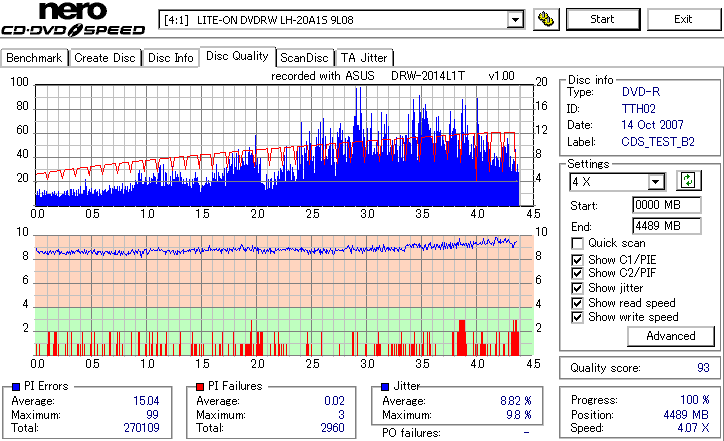
Task: Toggle the Show read speed checkbox
Action: (x=577, y=303)
